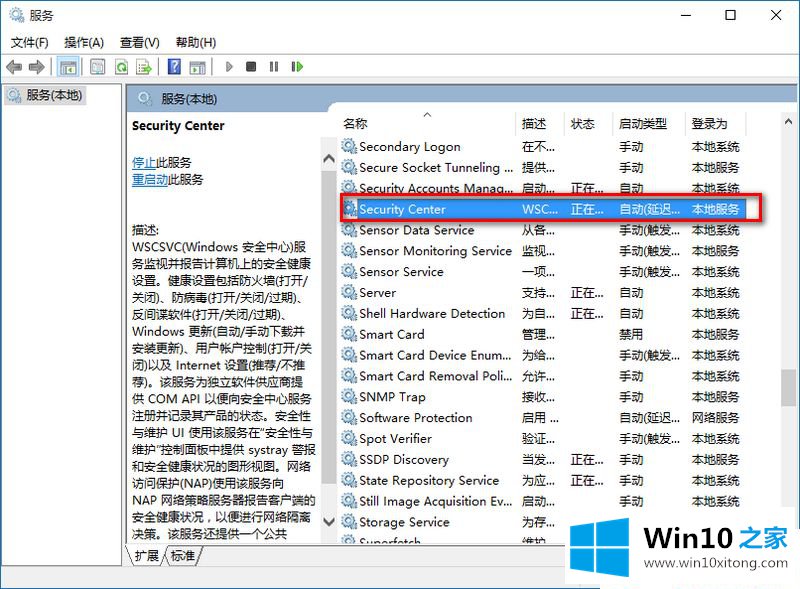Toggle the show/hide console tree icon
Image resolution: width=800 pixels, height=589 pixels.
click(68, 67)
